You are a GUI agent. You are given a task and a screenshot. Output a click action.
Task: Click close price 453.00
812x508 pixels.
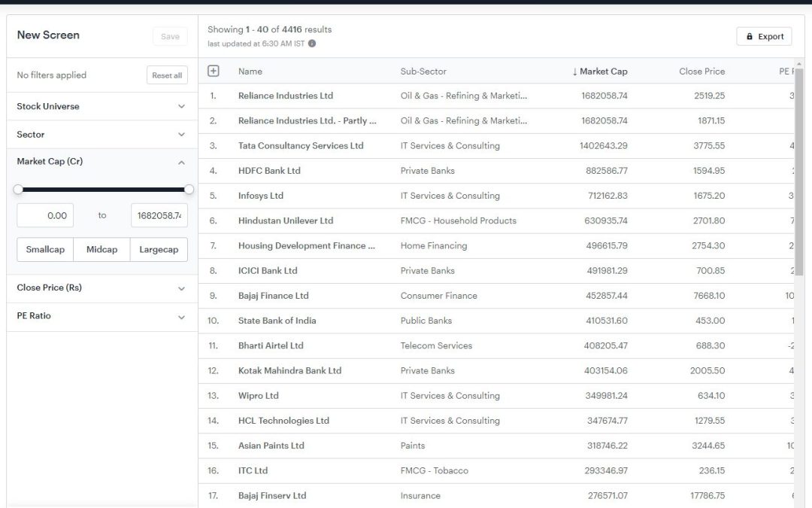click(x=710, y=321)
